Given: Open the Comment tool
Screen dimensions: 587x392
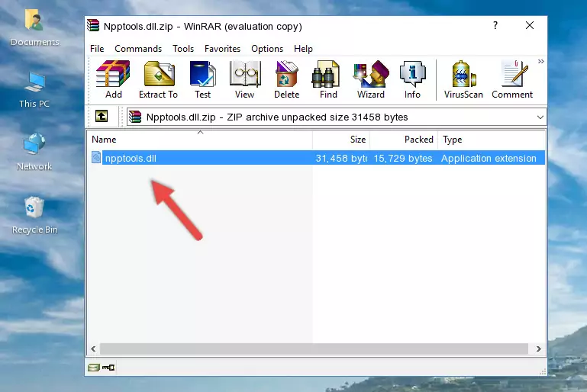Looking at the screenshot, I should [x=512, y=79].
